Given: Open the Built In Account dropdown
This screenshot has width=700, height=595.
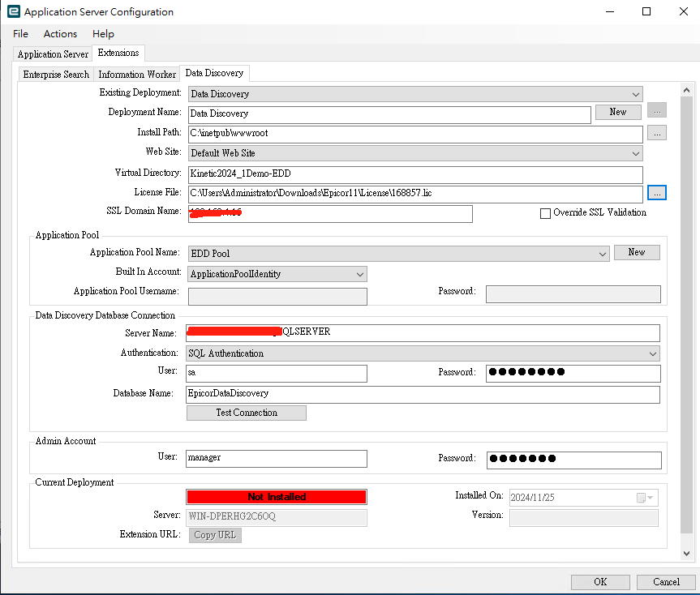Looking at the screenshot, I should pyautogui.click(x=277, y=274).
